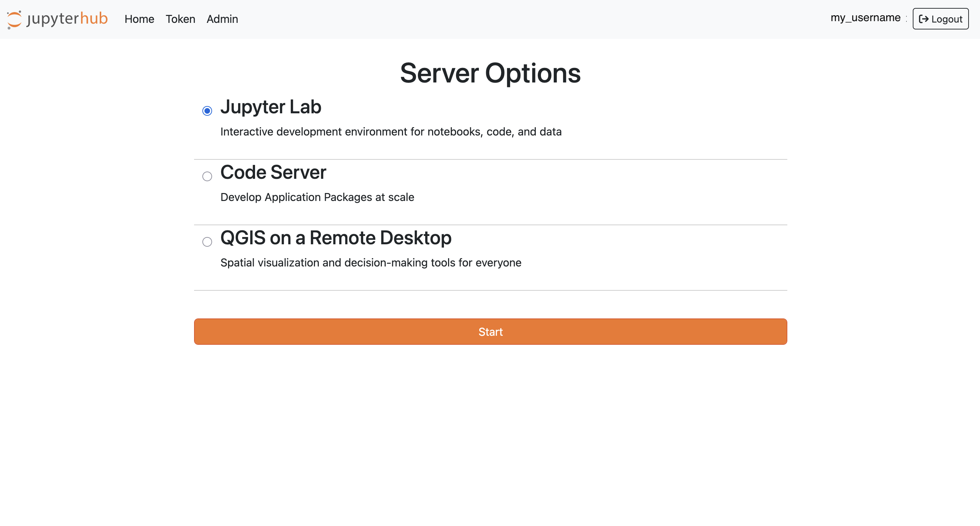980x526 pixels.
Task: Click the QGIS on a Remote Desktop heading
Action: 335,238
